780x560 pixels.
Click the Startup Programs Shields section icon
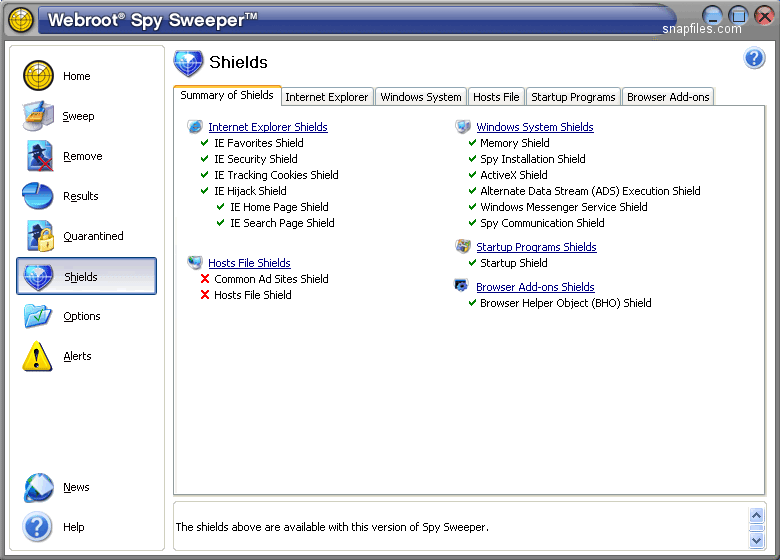[463, 246]
